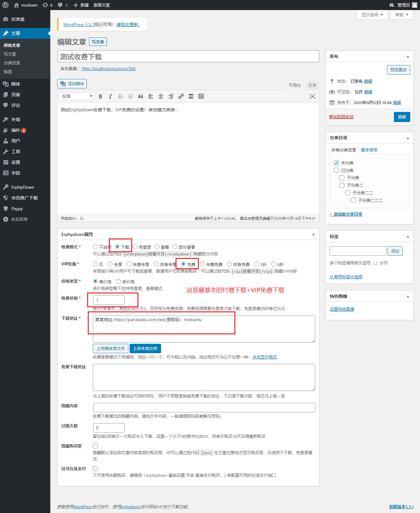Open the 段落 paragraph format dropdown
The image size is (420, 513).
click(x=77, y=96)
